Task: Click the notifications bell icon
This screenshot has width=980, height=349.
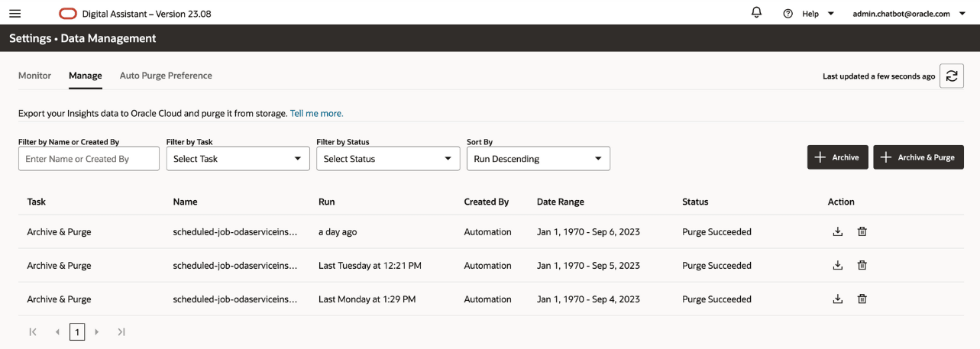Action: [757, 13]
